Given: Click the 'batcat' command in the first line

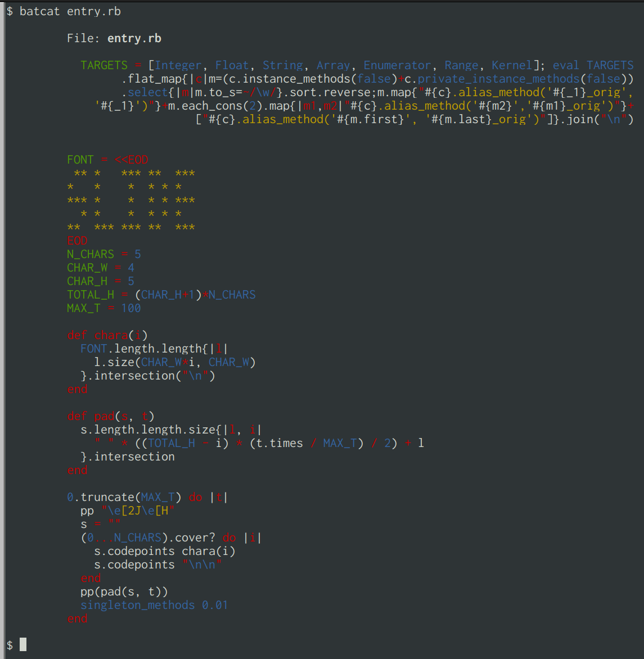Looking at the screenshot, I should [x=39, y=11].
